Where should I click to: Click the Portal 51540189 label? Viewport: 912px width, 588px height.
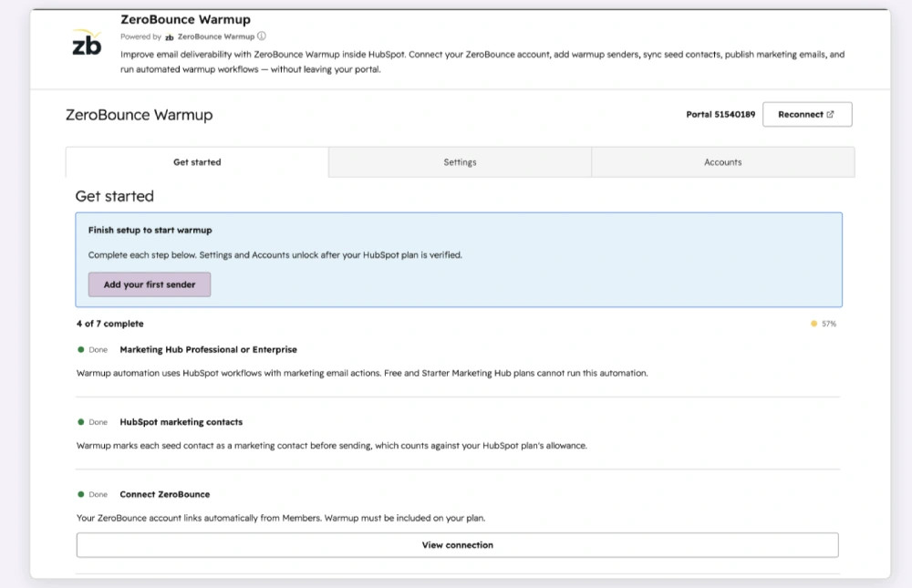click(x=720, y=115)
